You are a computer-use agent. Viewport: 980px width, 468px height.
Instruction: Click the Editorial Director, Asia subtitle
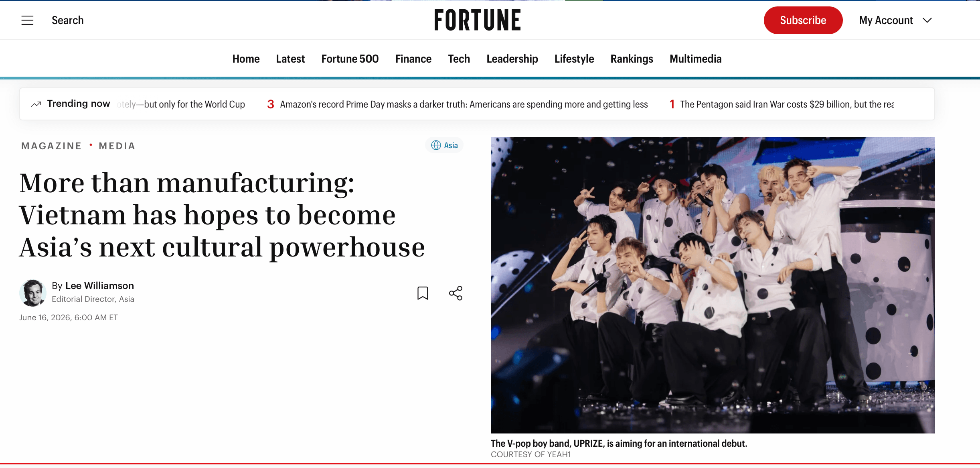click(93, 299)
